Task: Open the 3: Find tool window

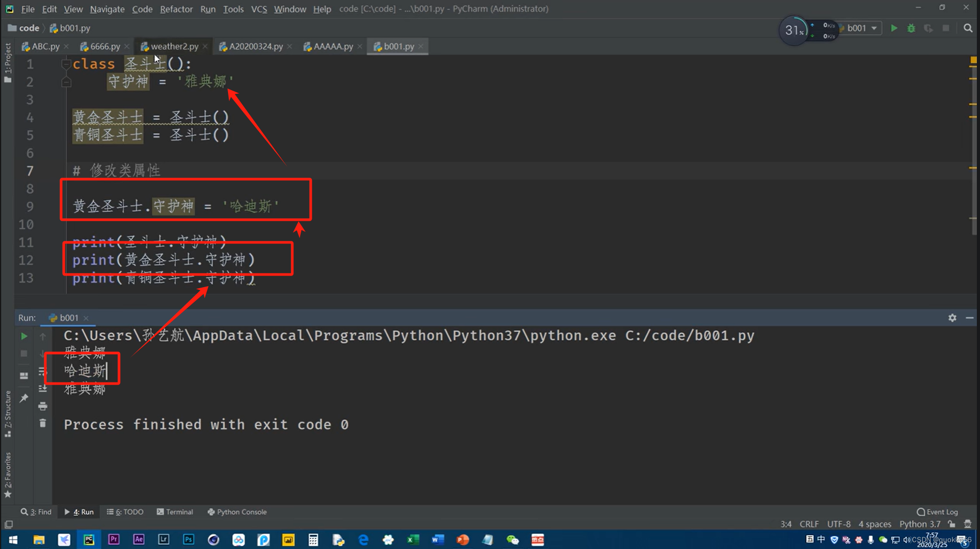Action: point(36,512)
